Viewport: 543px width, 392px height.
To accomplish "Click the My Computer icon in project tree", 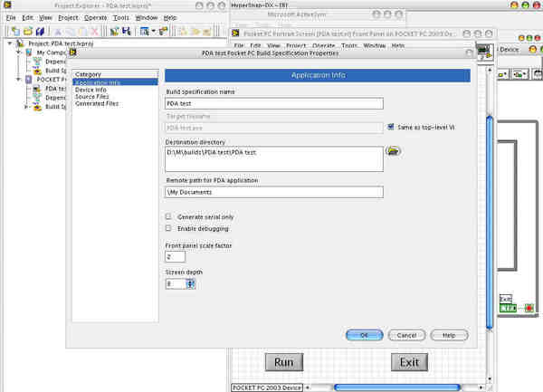I will (29, 53).
